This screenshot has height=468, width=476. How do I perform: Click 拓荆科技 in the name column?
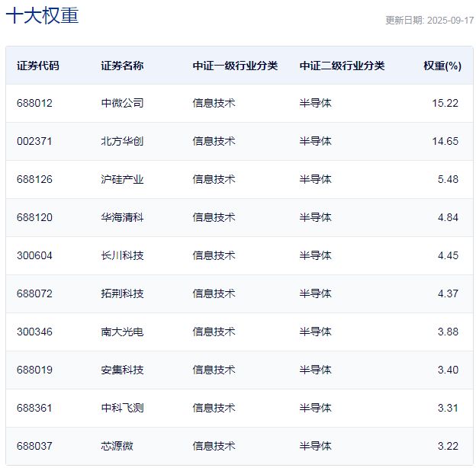coord(122,293)
